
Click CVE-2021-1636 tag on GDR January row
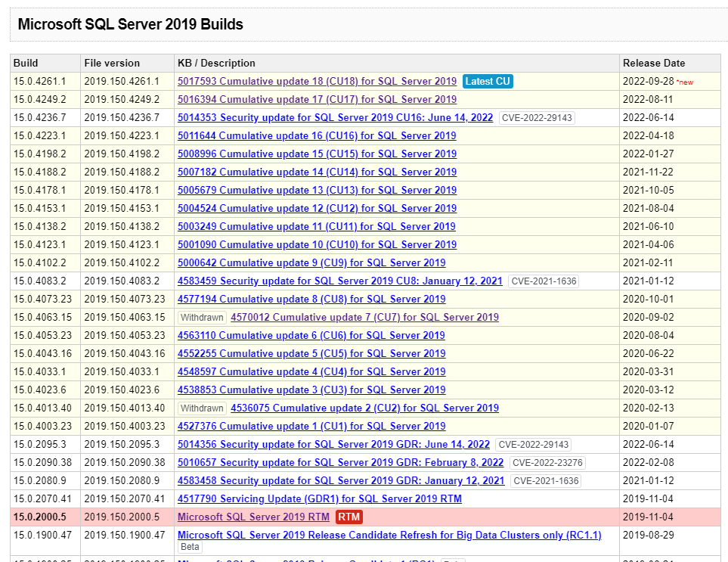click(x=546, y=481)
